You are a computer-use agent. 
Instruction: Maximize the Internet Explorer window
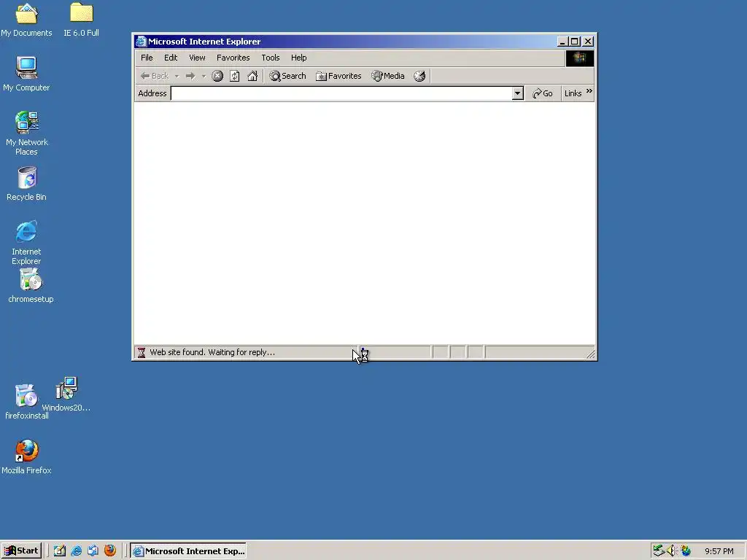coord(575,42)
